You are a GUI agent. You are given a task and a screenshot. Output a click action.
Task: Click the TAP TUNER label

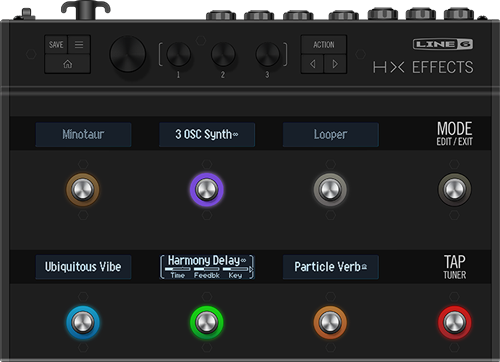tap(455, 267)
